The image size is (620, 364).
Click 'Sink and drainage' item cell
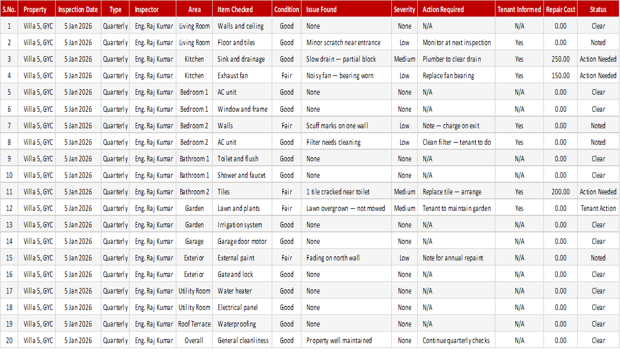242,59
